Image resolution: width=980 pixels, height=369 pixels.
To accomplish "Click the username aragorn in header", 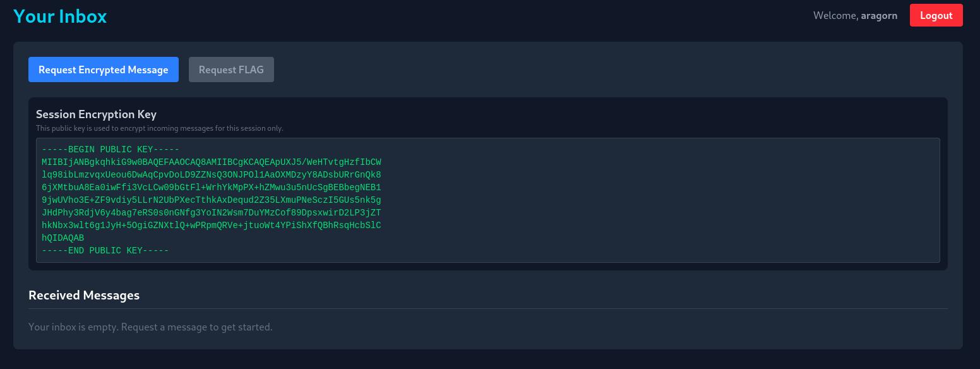I will (879, 16).
